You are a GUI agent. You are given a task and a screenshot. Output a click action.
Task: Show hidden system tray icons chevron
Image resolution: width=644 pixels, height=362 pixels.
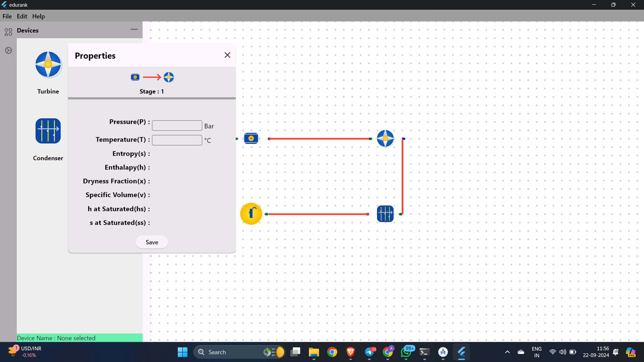[x=507, y=352]
